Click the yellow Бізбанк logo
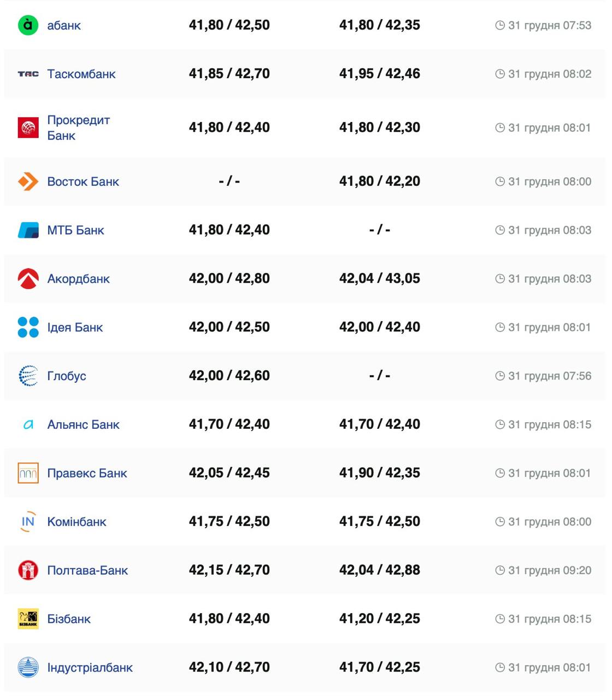The width and height of the screenshot is (612, 700). 28,619
